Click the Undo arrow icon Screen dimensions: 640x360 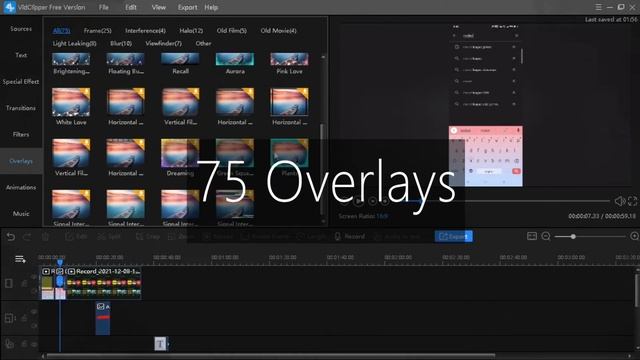pyautogui.click(x=11, y=236)
